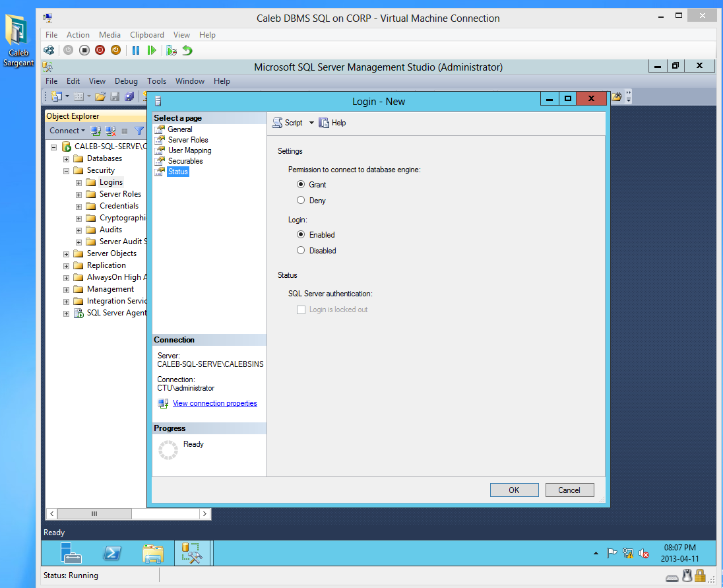Image resolution: width=723 pixels, height=588 pixels.
Task: Open the Server Roles page in Login dialog
Action: (188, 140)
